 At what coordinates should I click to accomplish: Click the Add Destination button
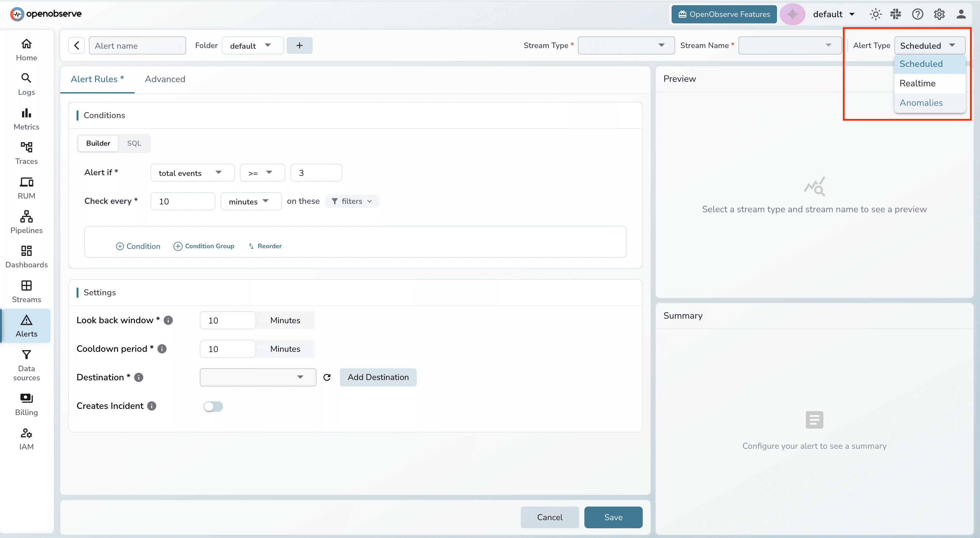(x=378, y=377)
